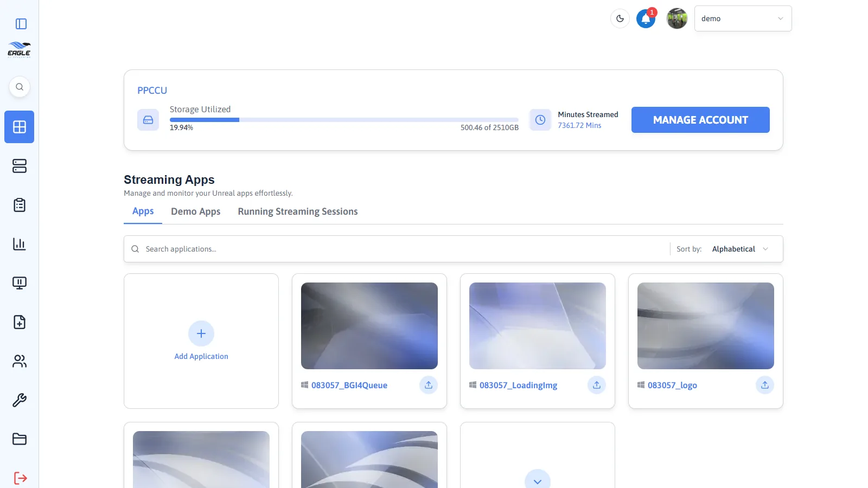Click the PPCCU account title
This screenshot has width=868, height=488.
152,91
